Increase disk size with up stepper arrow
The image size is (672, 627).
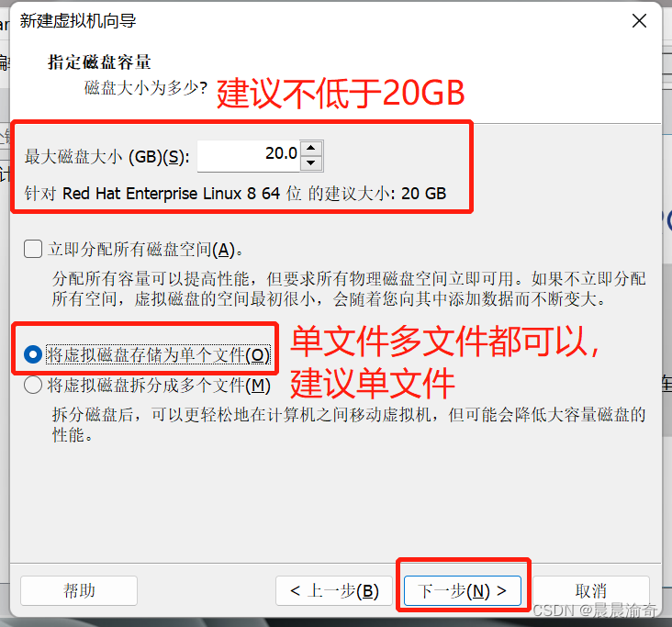point(311,149)
